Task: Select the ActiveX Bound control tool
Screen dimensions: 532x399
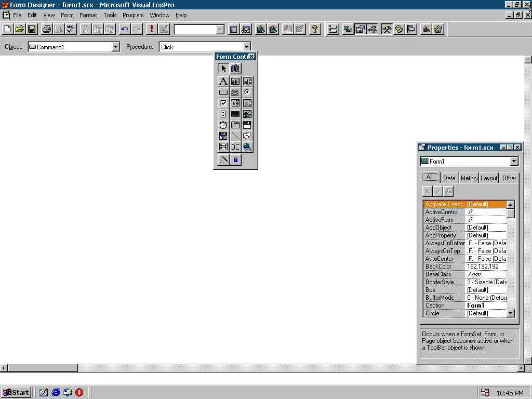Action: click(223, 136)
